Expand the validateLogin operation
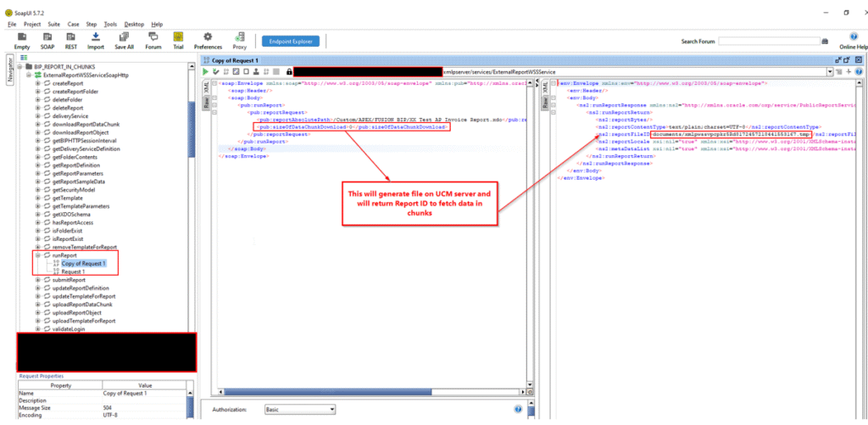The height and width of the screenshot is (425, 868). coord(38,329)
